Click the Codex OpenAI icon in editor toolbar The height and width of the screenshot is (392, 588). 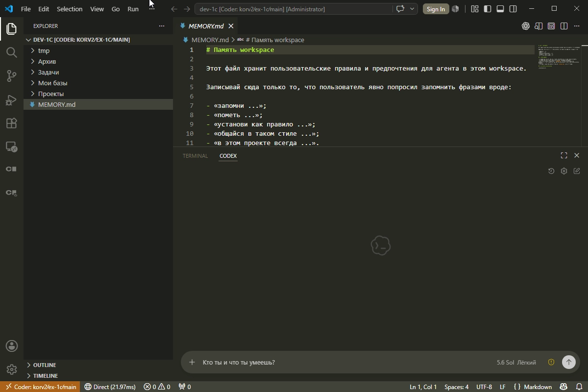pos(526,26)
